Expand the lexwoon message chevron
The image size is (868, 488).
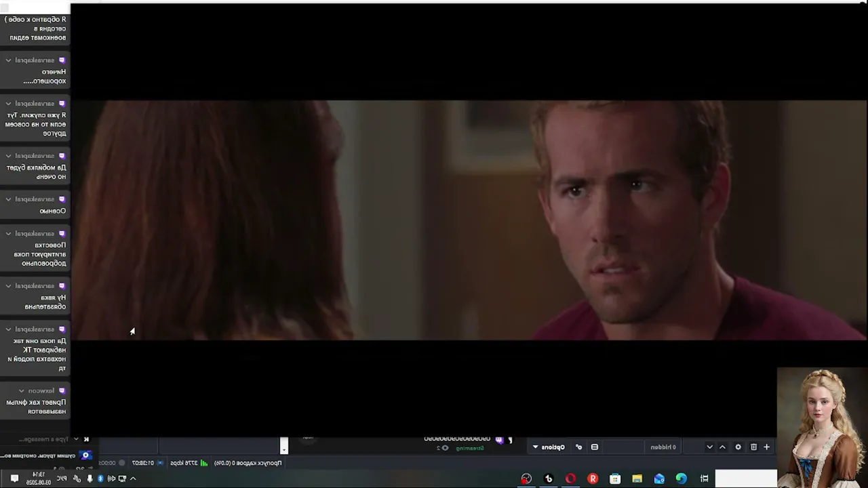click(x=22, y=391)
